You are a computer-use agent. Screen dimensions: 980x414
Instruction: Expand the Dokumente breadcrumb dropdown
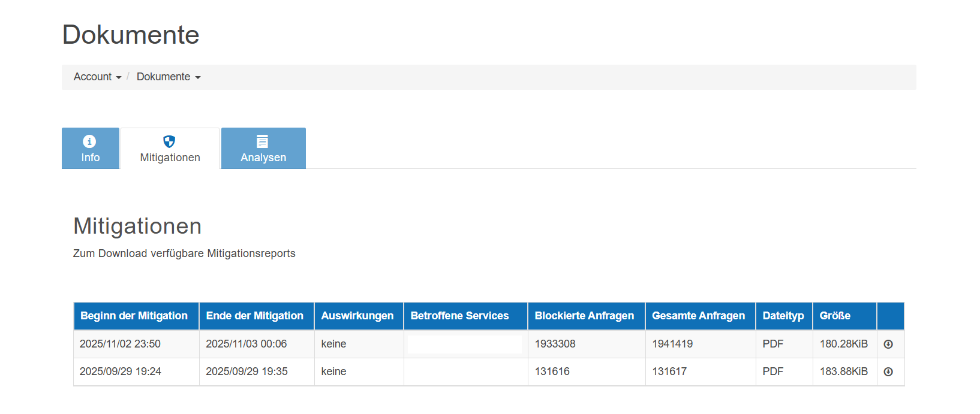click(169, 77)
